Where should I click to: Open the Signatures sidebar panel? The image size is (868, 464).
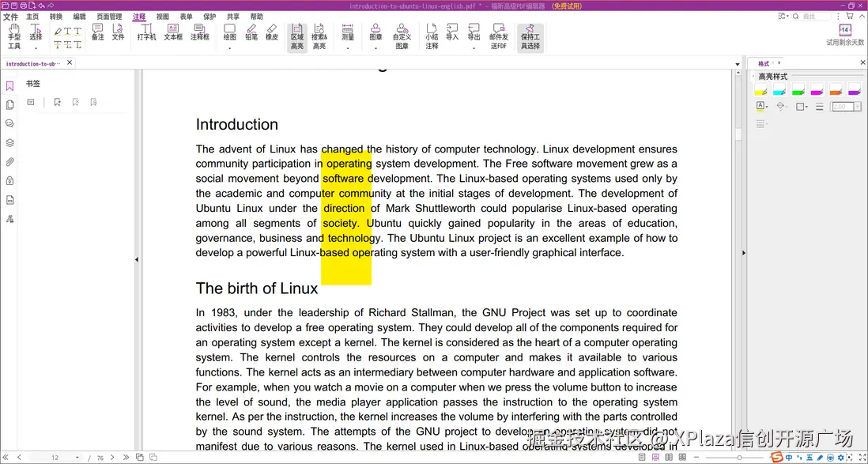coord(9,219)
